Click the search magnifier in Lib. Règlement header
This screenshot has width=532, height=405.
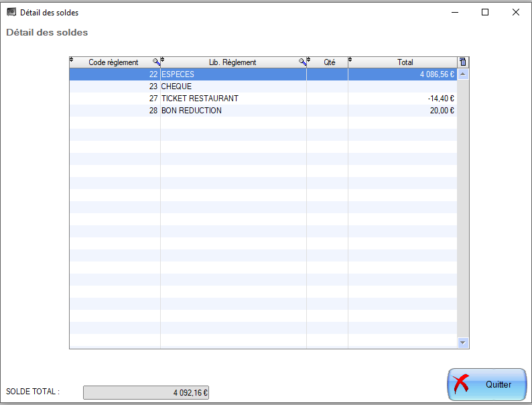pos(302,62)
